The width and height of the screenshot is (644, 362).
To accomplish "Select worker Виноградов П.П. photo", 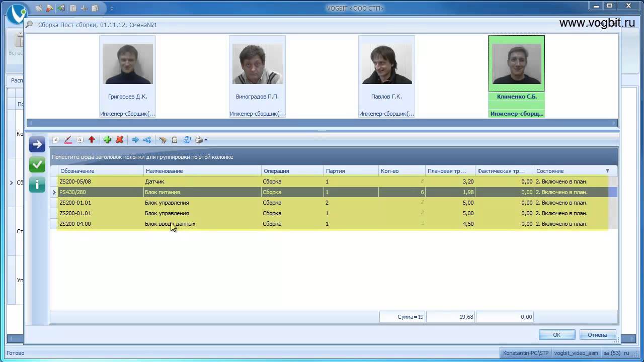I will [x=257, y=63].
